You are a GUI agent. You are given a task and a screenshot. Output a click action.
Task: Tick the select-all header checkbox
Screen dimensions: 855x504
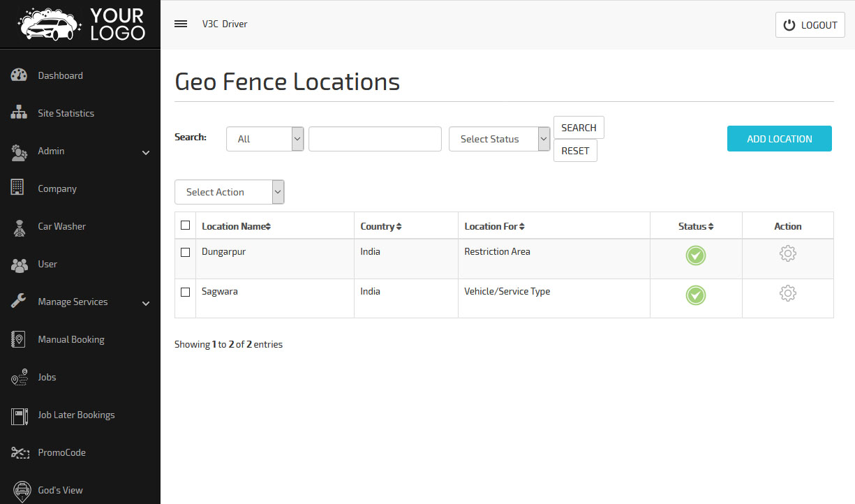tap(185, 225)
